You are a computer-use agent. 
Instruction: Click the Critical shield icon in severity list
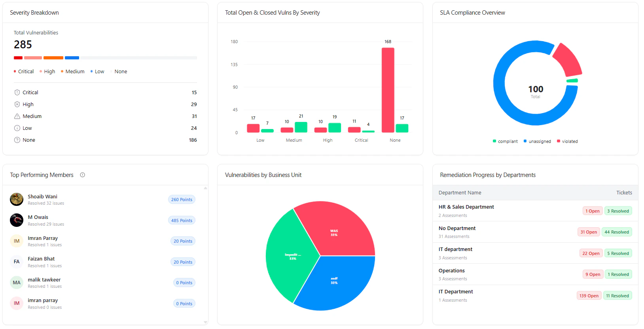click(x=17, y=92)
